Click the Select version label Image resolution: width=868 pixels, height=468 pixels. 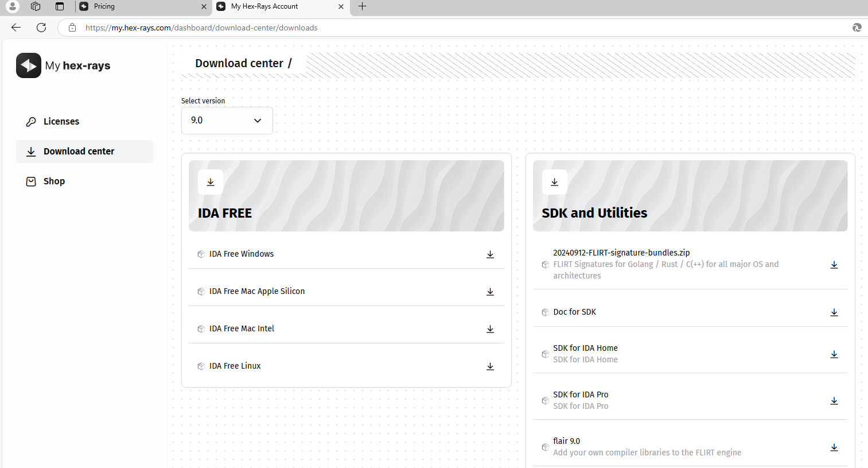(x=203, y=100)
